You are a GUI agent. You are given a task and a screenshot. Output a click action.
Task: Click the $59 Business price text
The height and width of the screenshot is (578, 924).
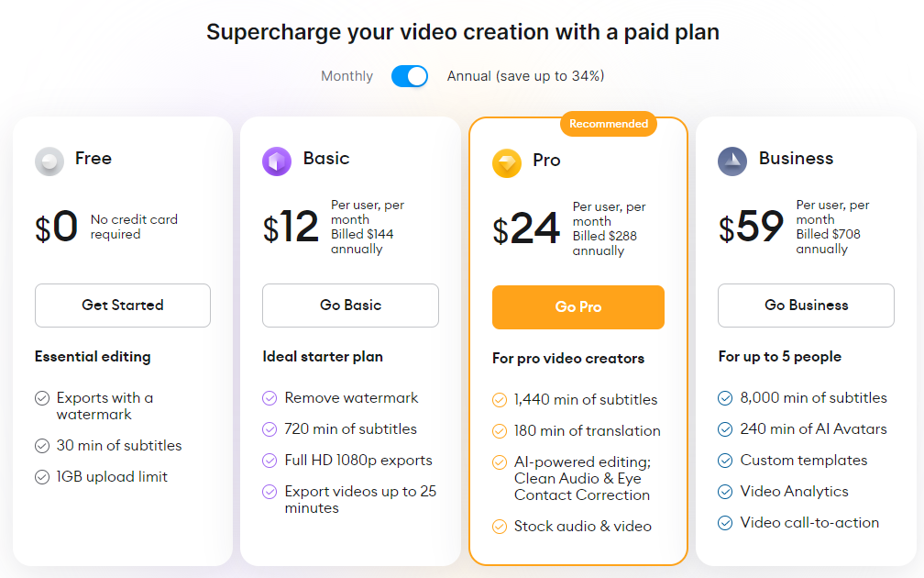752,228
